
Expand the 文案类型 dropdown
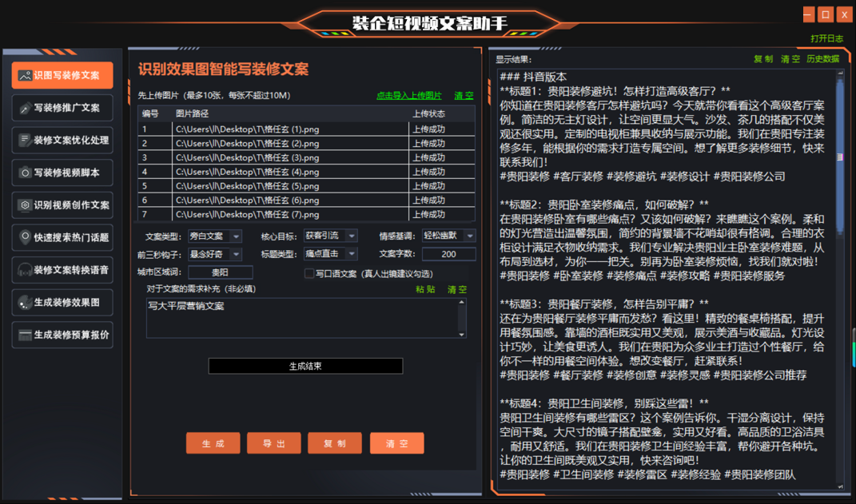pos(236,236)
